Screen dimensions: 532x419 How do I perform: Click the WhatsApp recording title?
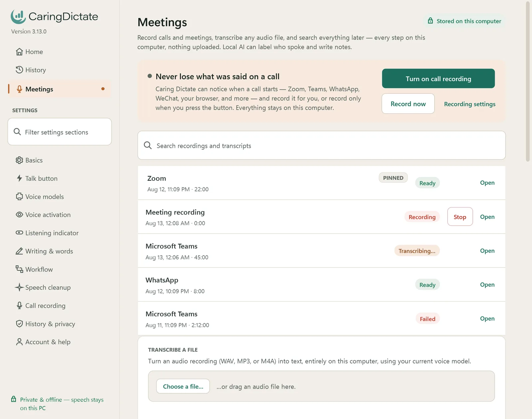(x=162, y=280)
